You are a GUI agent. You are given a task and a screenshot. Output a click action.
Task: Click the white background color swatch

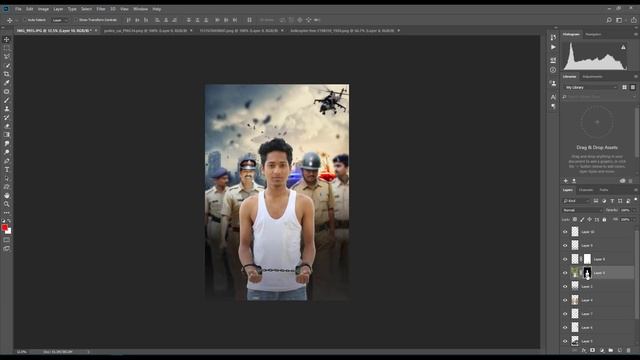click(9, 232)
